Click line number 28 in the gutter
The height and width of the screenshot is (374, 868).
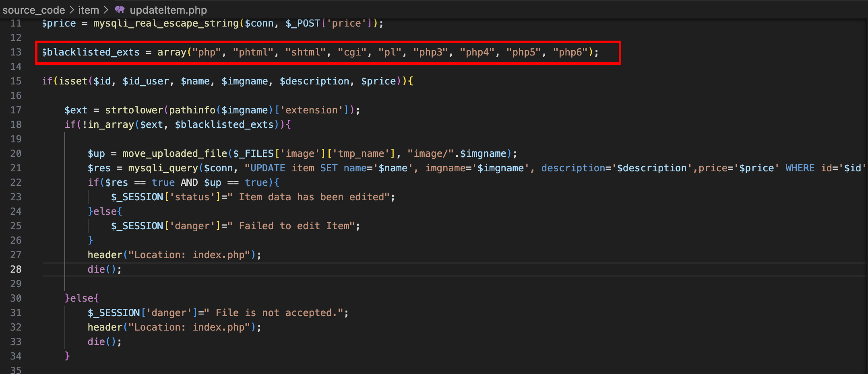pos(16,269)
